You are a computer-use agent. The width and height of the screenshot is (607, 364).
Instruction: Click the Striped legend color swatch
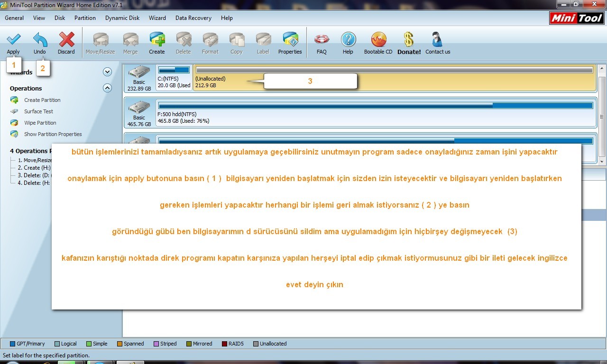point(156,344)
